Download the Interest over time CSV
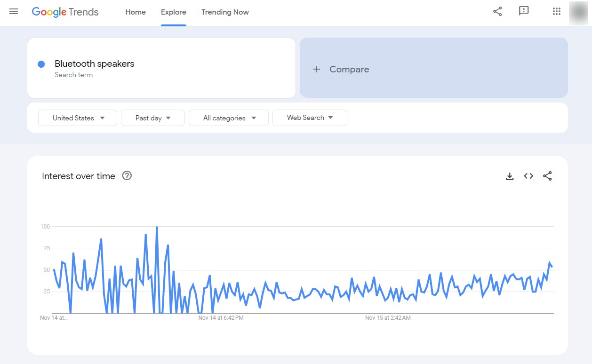This screenshot has height=364, width=592. pyautogui.click(x=510, y=176)
